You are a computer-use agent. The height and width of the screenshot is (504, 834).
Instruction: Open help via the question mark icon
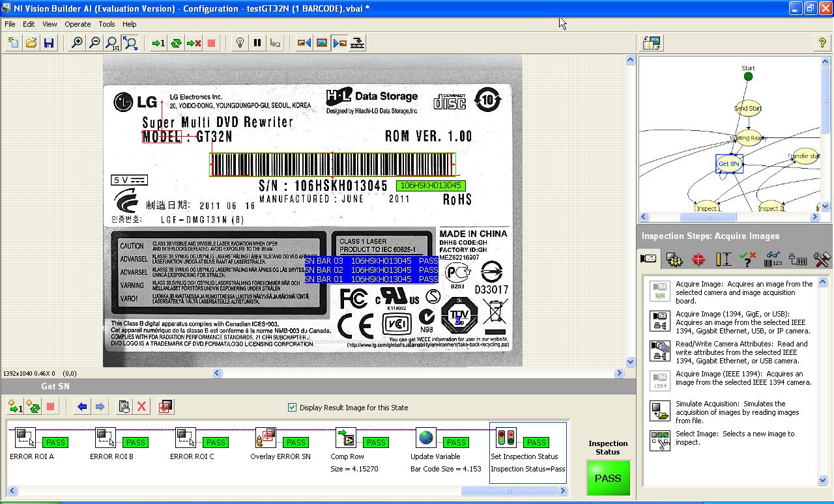[x=822, y=43]
